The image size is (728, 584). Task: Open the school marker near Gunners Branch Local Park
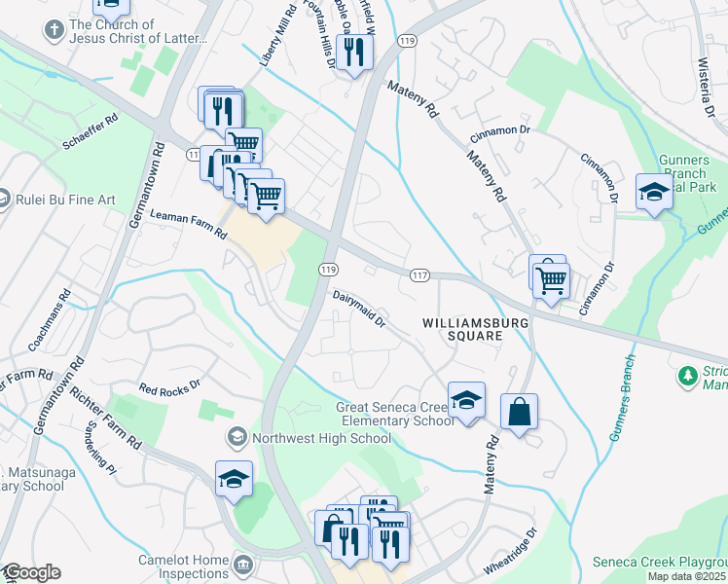tap(654, 195)
